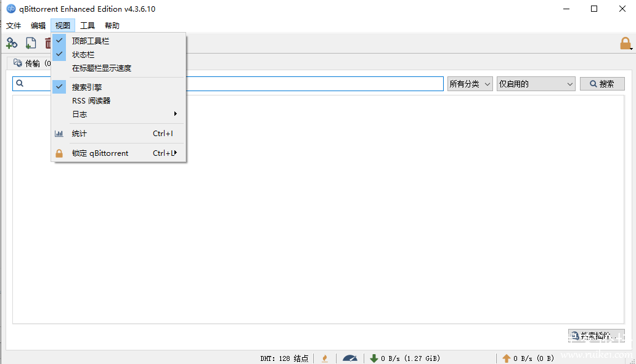Switch to the 传输 tab
The image size is (636, 364).
coord(30,63)
